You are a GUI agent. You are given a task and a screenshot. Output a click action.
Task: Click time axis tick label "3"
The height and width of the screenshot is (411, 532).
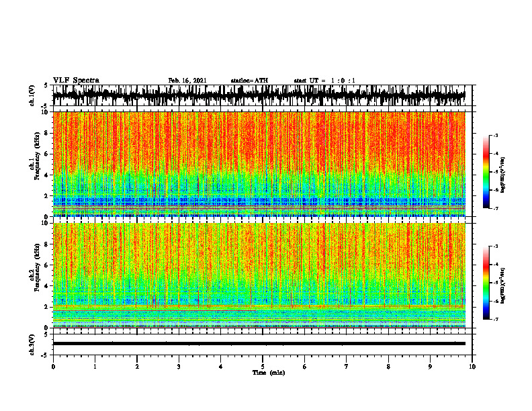point(179,367)
